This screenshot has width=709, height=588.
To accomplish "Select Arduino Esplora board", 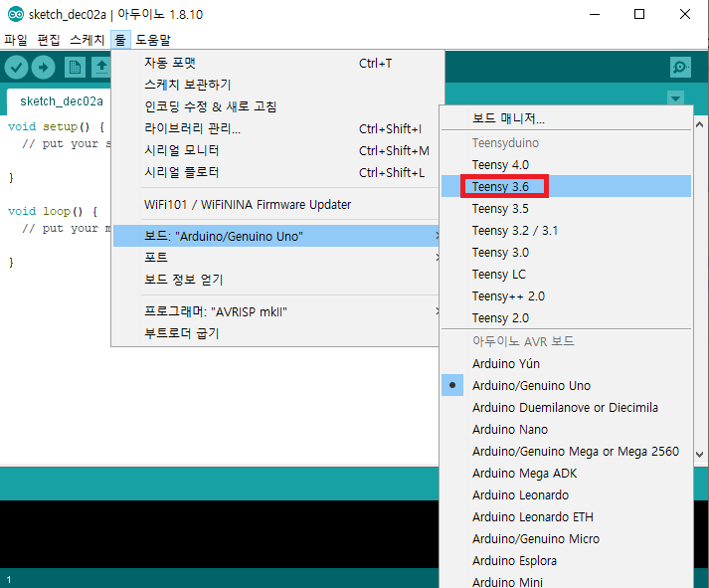I will point(566,561).
